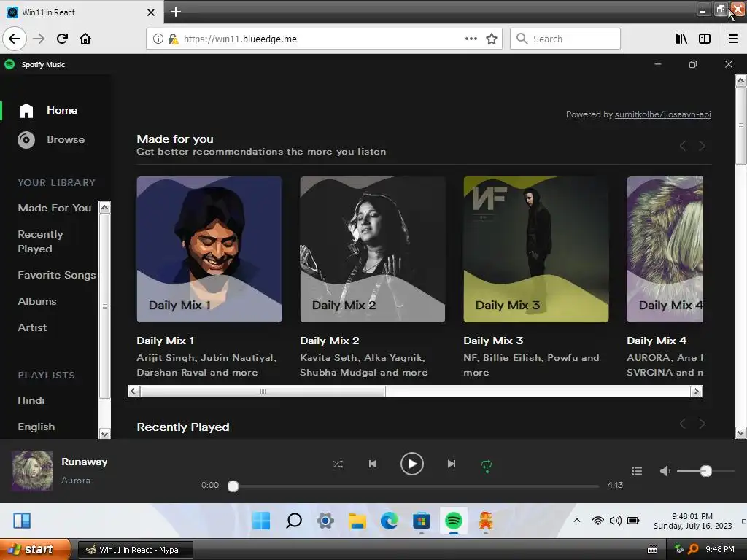Show previous Recently Played items
Viewport: 747px width, 560px height.
(x=683, y=424)
